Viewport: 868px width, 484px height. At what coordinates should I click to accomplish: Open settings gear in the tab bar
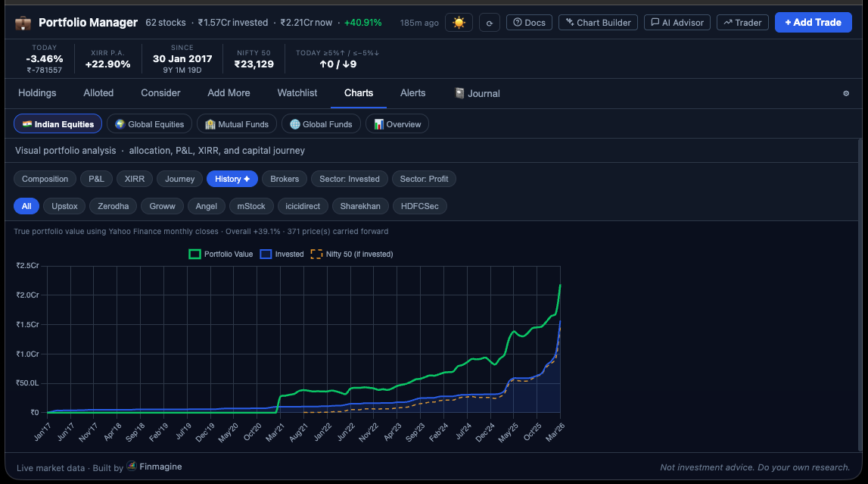846,94
